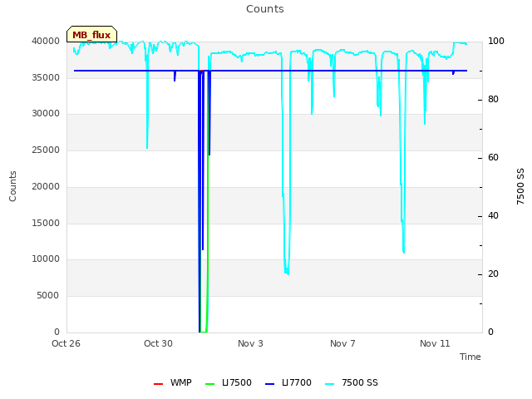Click the MB_flux label tag
532x399 pixels.
(91, 34)
